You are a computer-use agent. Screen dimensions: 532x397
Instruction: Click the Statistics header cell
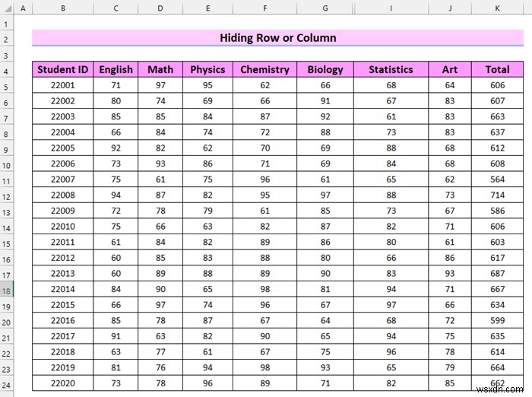point(391,70)
